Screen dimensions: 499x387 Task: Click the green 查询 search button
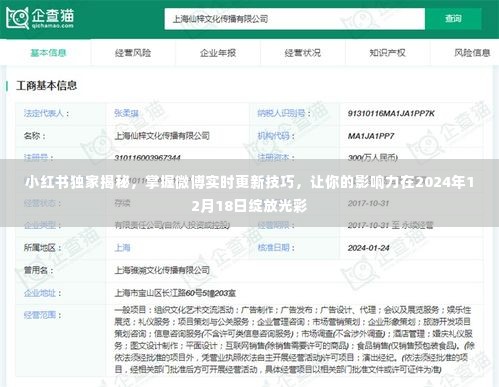pos(453,19)
